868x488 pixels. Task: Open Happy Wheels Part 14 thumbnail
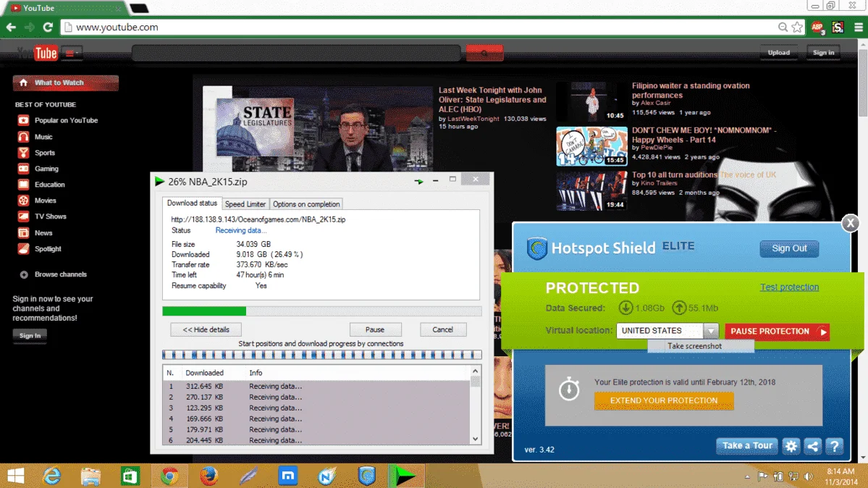pyautogui.click(x=591, y=146)
